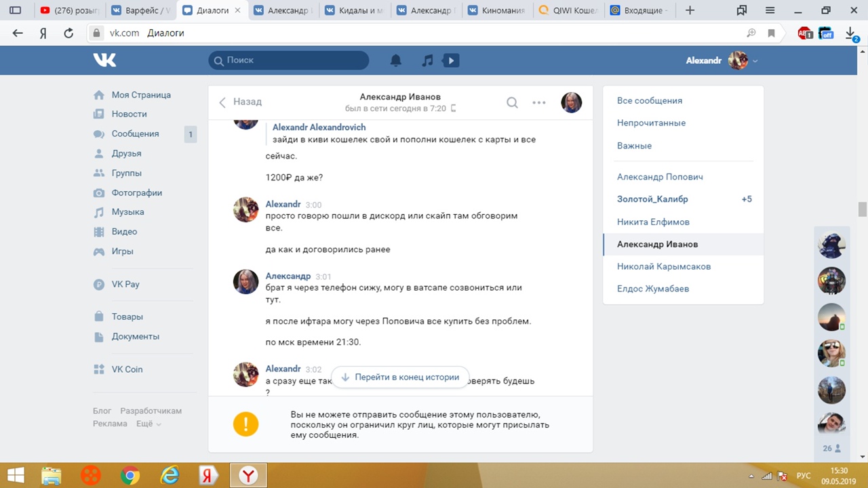Open VK Coin in left sidebar
This screenshot has width=868, height=488.
[127, 369]
